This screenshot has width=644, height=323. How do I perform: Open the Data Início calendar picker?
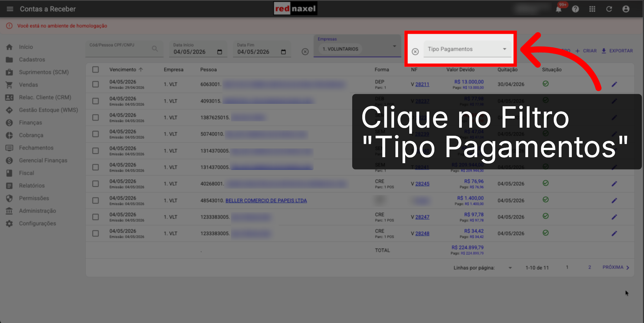(220, 52)
